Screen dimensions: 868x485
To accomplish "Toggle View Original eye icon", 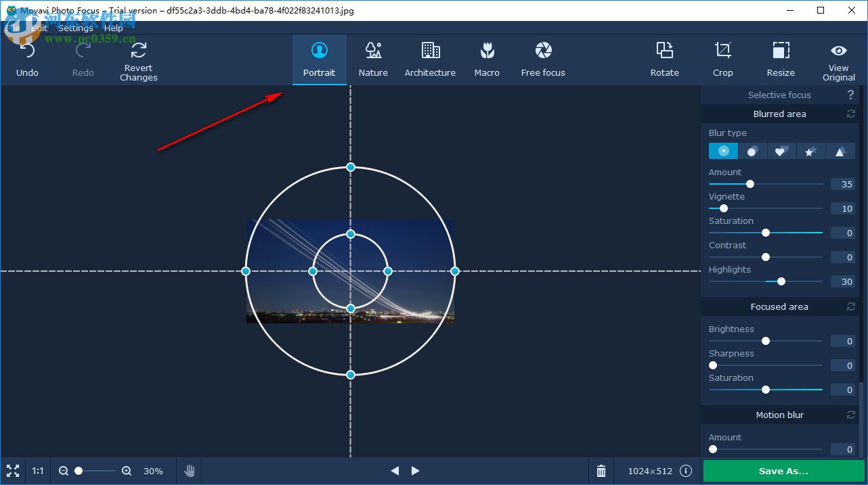I will point(839,51).
